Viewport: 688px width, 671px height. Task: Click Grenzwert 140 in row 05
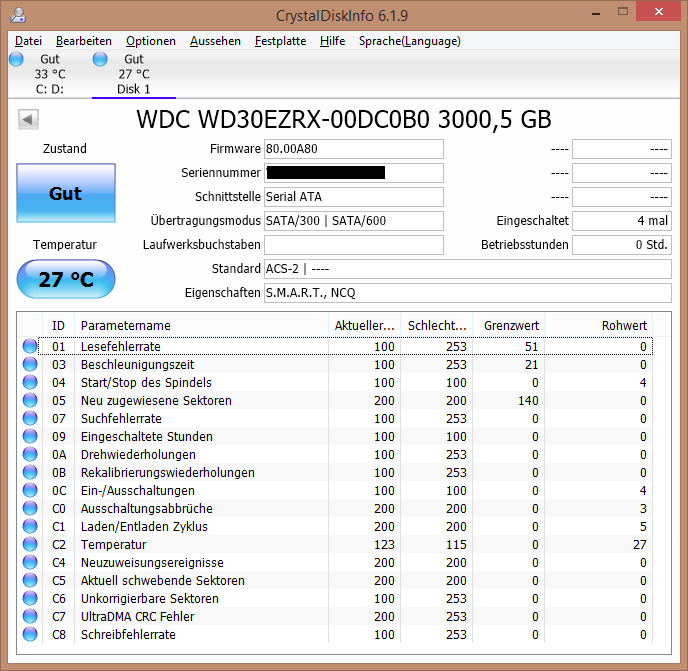pyautogui.click(x=528, y=400)
